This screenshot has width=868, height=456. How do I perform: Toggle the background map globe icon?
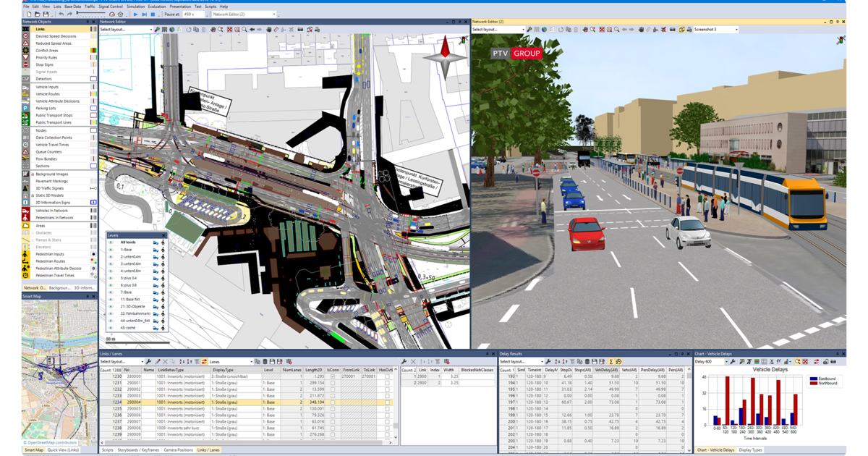[x=171, y=30]
